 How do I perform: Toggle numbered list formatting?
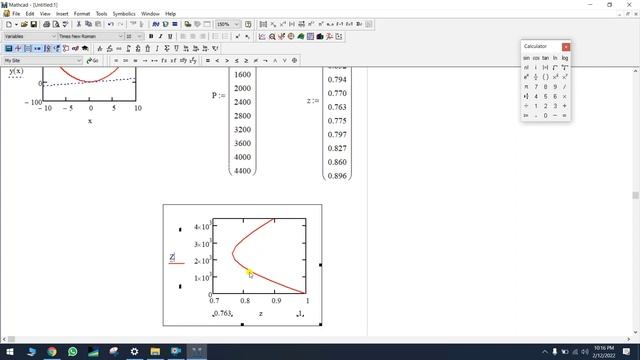coord(225,37)
